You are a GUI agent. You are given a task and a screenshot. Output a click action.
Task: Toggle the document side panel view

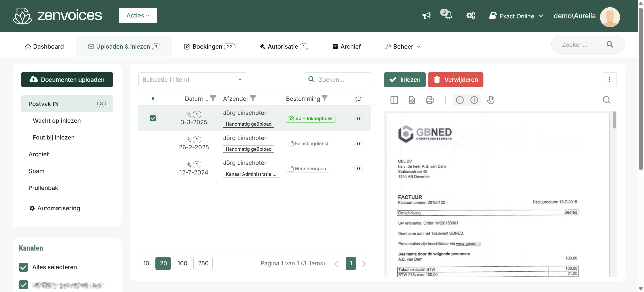(394, 100)
